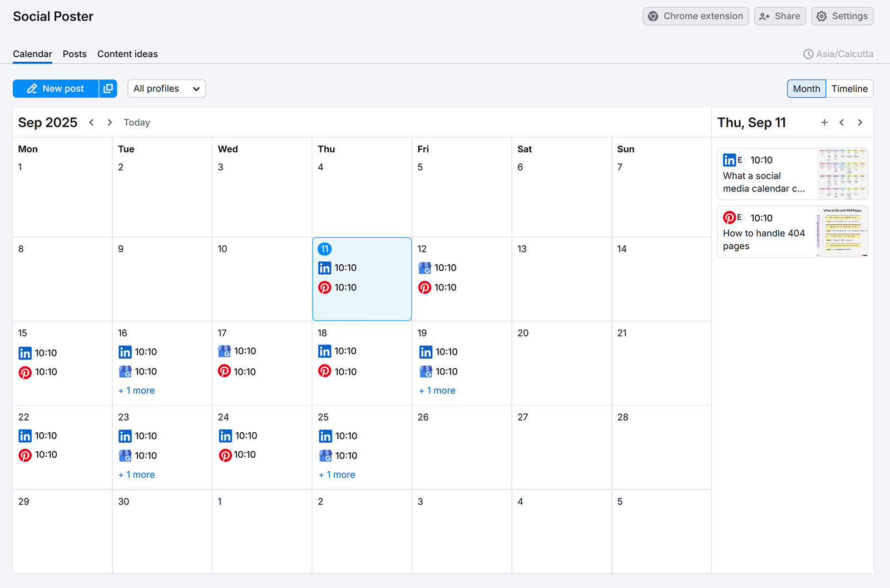Viewport: 890px width, 588px height.
Task: Click the Pinterest icon on September 11
Action: click(325, 288)
